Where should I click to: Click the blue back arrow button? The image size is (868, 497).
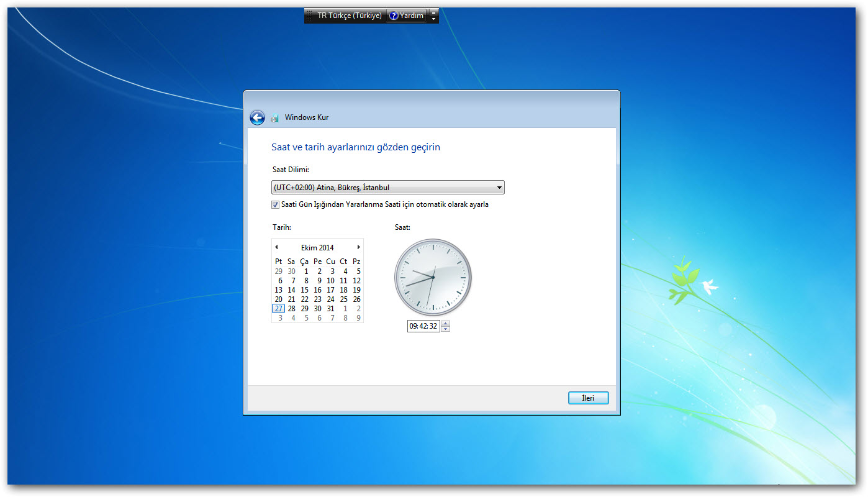click(x=257, y=117)
